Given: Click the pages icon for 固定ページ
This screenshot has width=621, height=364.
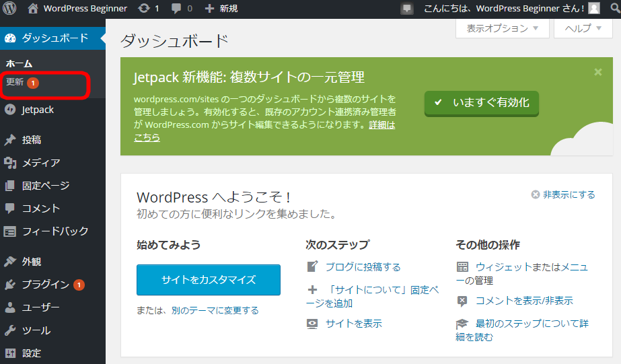Looking at the screenshot, I should click(x=10, y=186).
